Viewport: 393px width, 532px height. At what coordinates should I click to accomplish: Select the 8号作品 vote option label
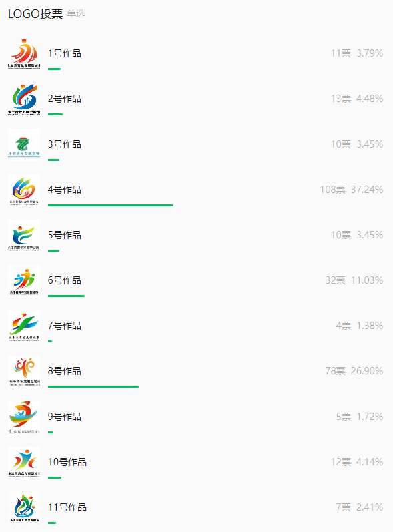(65, 371)
